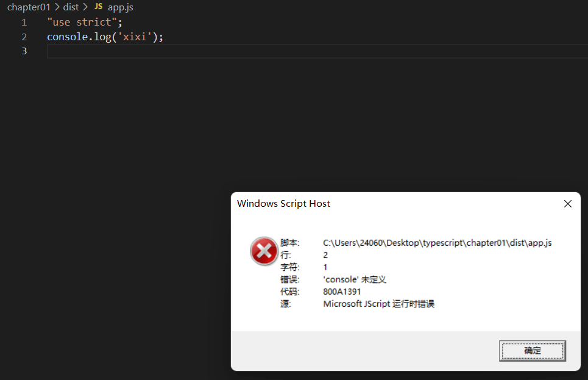Image resolution: width=588 pixels, height=380 pixels.
Task: Click the Microsoft JScript 运行时错误 source text
Action: (379, 304)
